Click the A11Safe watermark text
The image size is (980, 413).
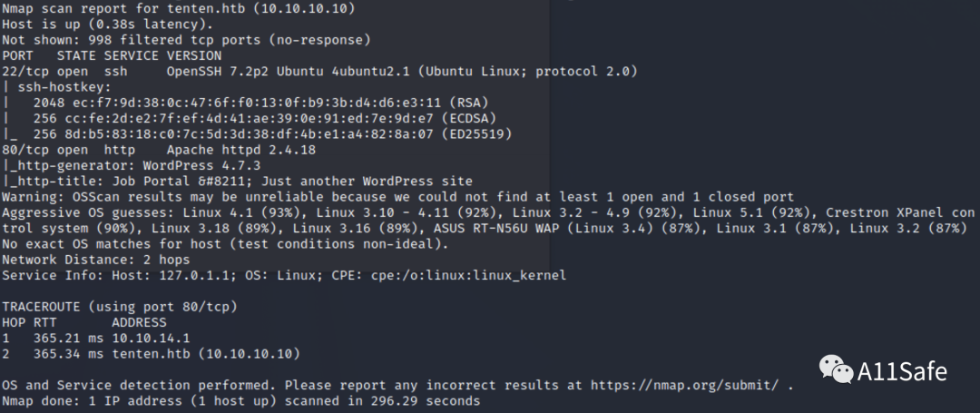[x=902, y=371]
